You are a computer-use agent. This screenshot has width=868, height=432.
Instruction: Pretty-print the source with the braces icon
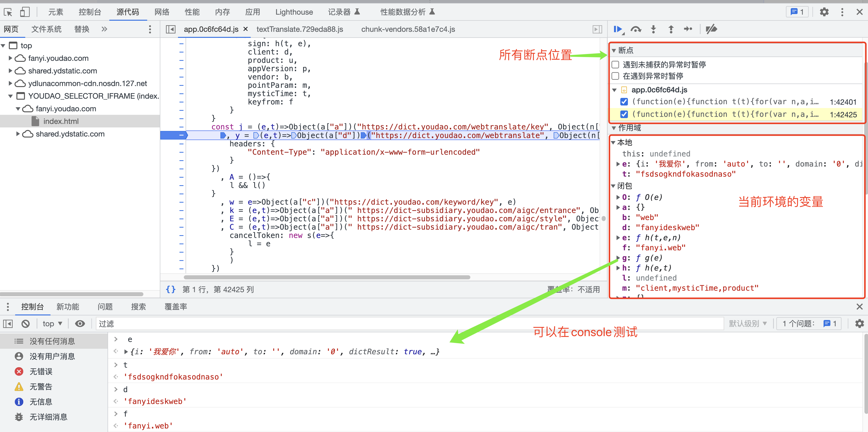click(x=170, y=289)
